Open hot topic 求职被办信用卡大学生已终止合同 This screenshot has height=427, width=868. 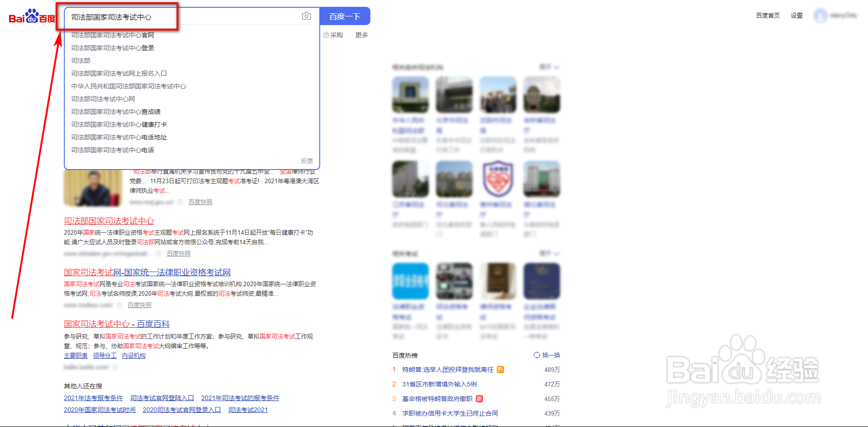(x=450, y=413)
